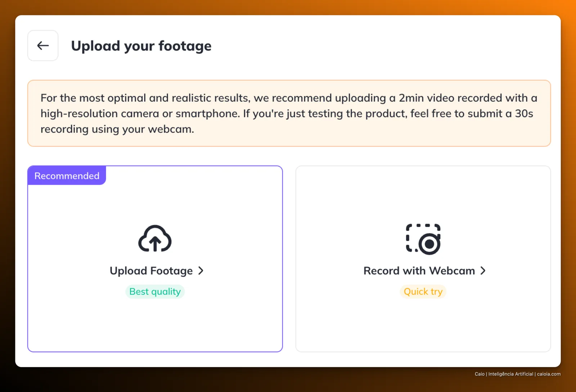Click 'Inteligência Artificial' watermark text

(x=510, y=374)
